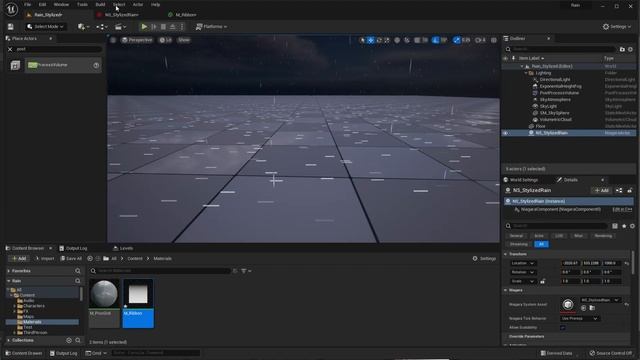Toggle scale snapping in viewport toolbar
The image size is (640, 360).
tap(457, 40)
